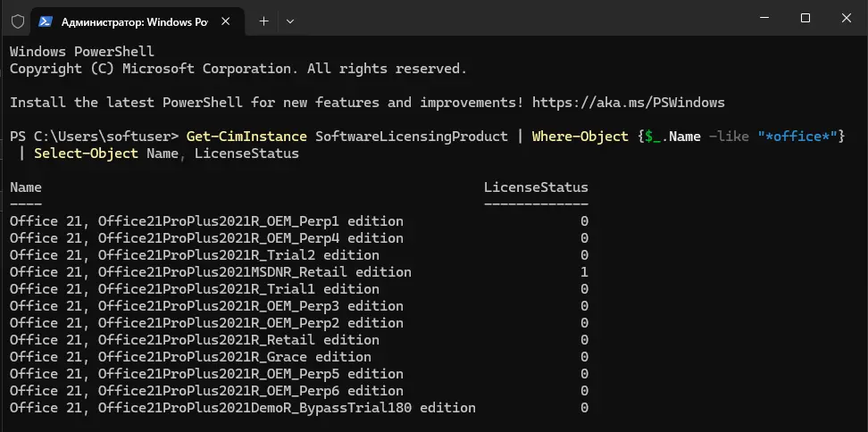Open the new tab profile dropdown
Screen dimensions: 868x432
[290, 21]
